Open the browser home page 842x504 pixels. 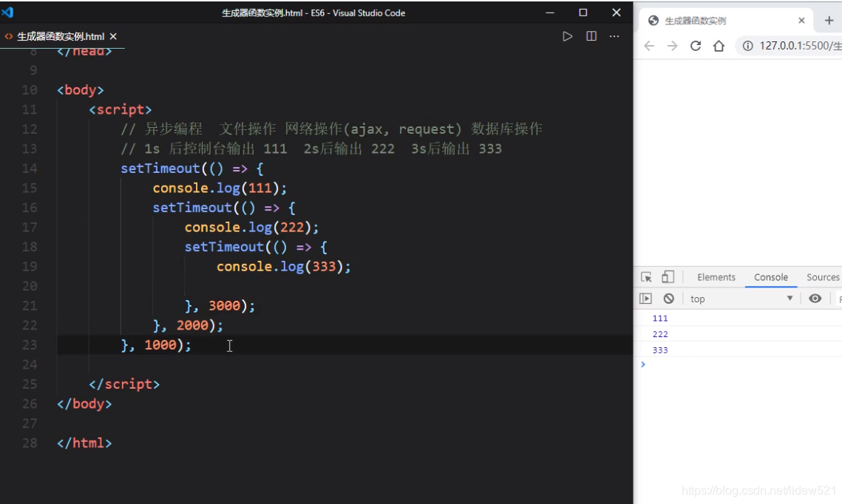pos(719,46)
